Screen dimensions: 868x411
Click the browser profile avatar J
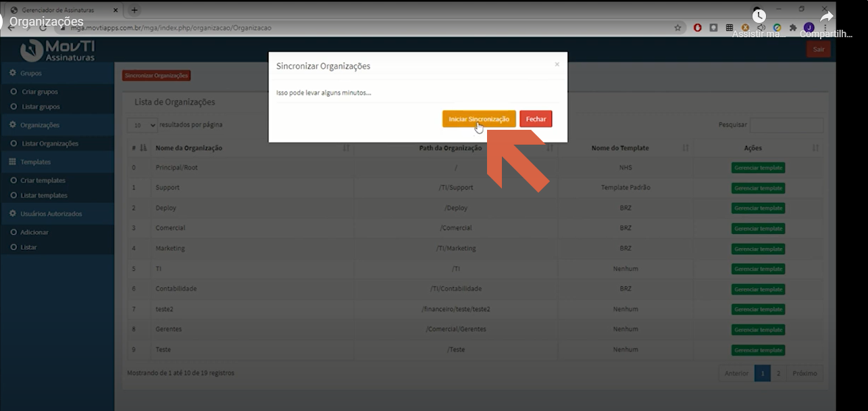(809, 28)
